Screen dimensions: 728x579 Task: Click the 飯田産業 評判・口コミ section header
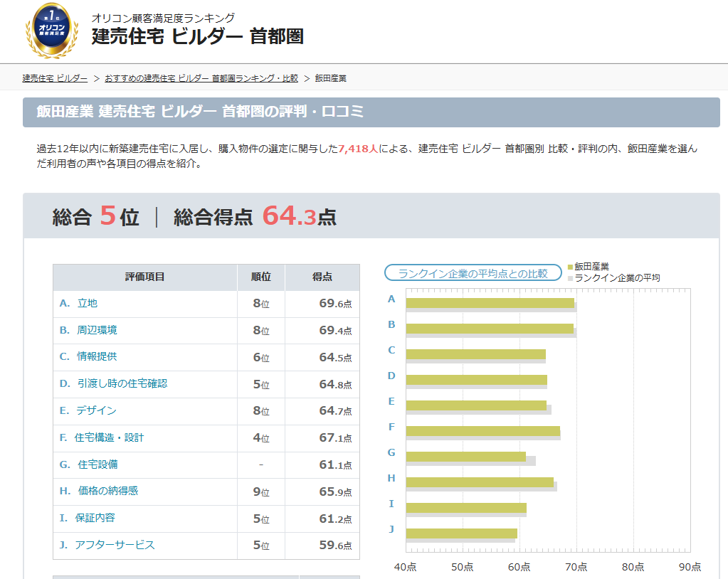click(371, 112)
